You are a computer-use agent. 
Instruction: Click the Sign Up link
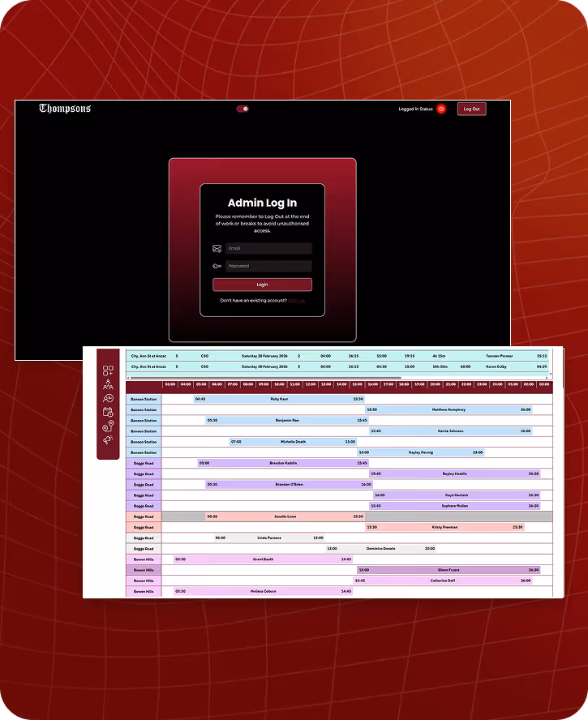click(x=296, y=300)
